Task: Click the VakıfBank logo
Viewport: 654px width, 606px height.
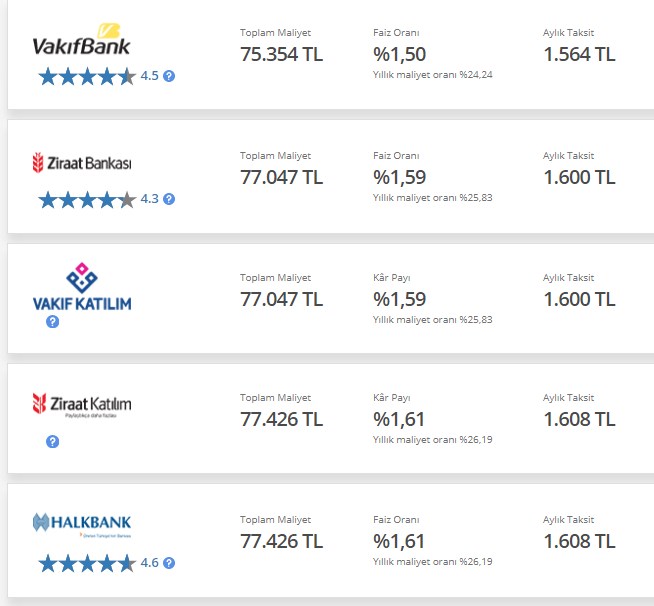Action: [82, 40]
